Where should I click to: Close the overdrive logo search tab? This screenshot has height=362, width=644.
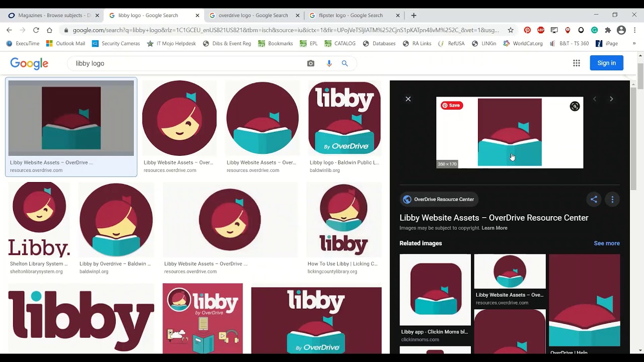point(297,15)
